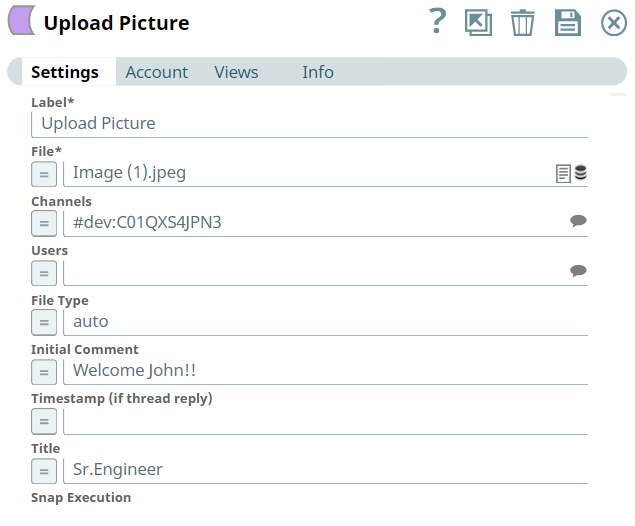This screenshot has width=635, height=526.
Task: Open file browser icon in File field
Action: point(563,174)
